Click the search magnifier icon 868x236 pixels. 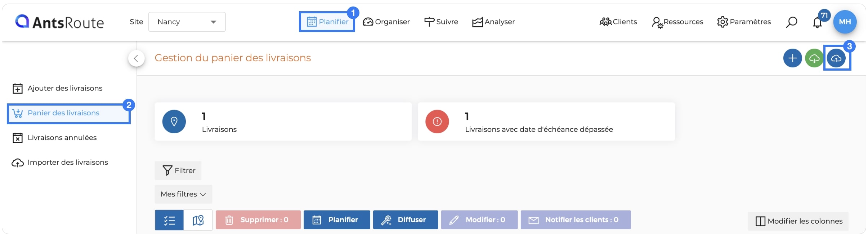click(x=791, y=22)
